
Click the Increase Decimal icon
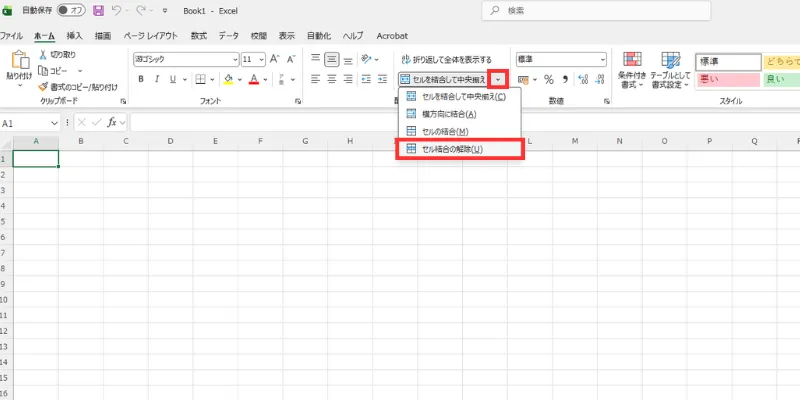pos(583,80)
